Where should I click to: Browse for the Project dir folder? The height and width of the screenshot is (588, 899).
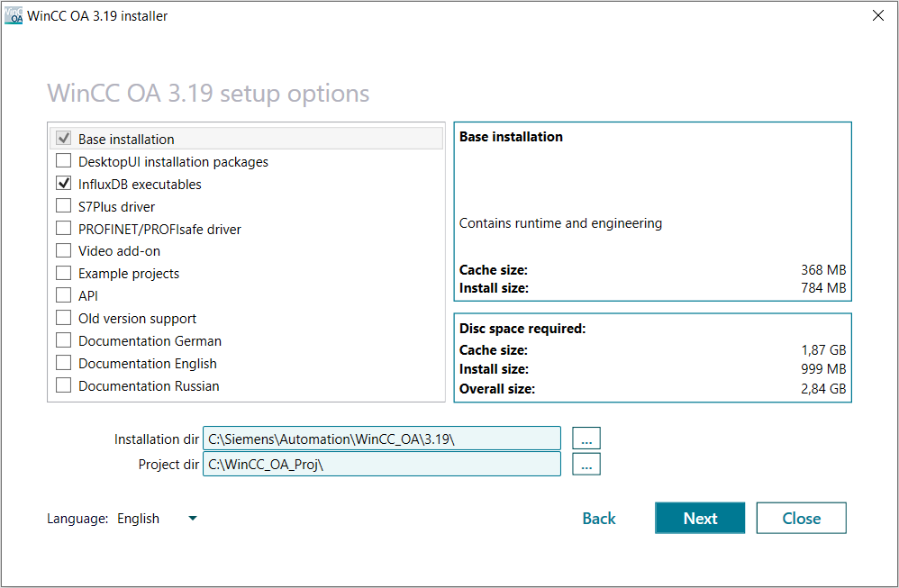(x=586, y=465)
